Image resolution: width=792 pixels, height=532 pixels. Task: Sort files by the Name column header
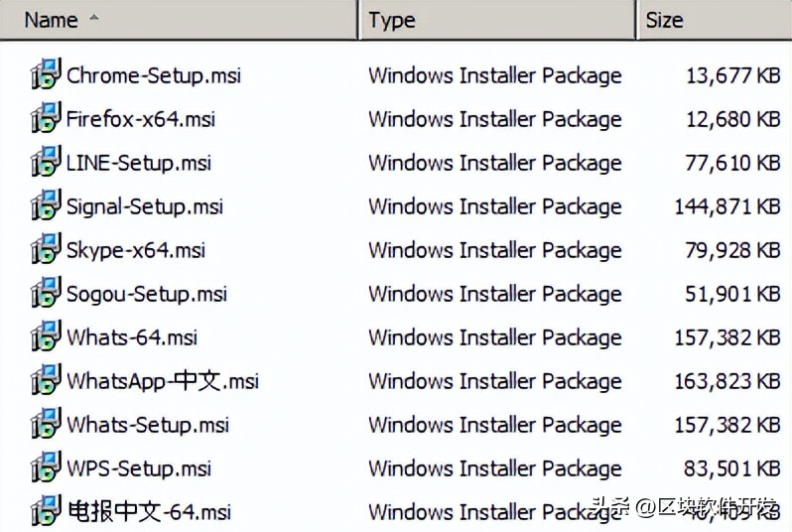coord(52,19)
